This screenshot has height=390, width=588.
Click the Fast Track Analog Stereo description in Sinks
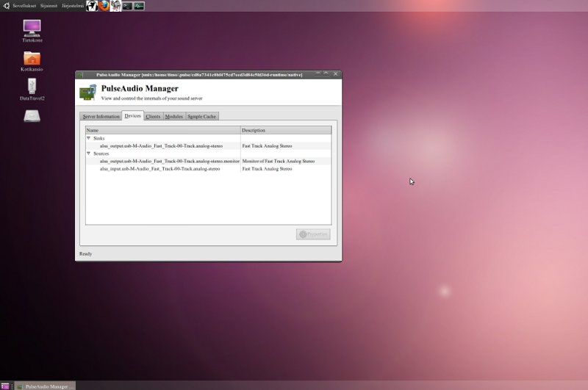coord(267,145)
